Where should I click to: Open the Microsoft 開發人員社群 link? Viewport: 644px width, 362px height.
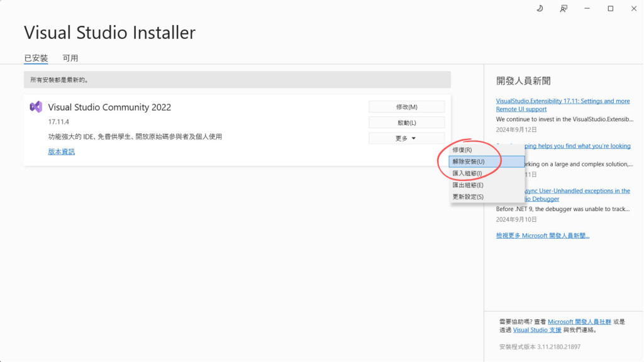pos(579,322)
